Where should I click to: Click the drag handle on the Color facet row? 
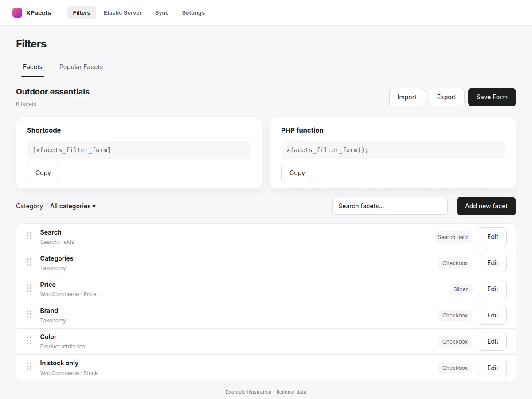tap(29, 340)
